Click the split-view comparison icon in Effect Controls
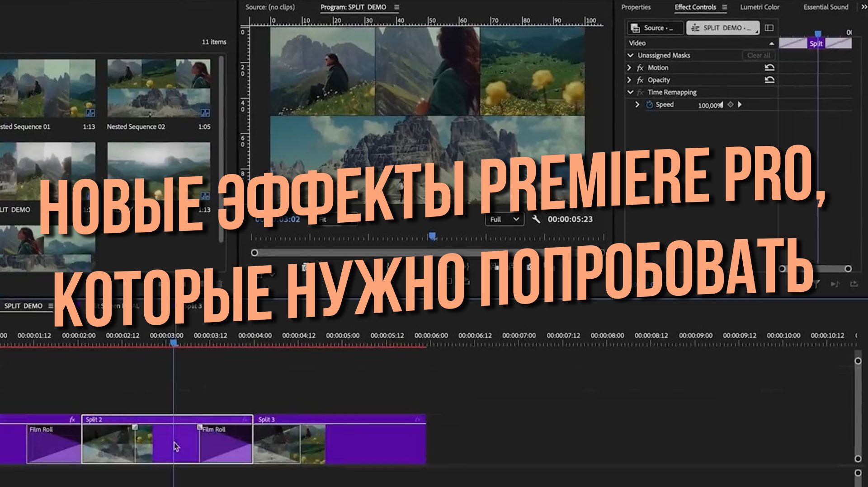This screenshot has width=868, height=487. (x=769, y=28)
